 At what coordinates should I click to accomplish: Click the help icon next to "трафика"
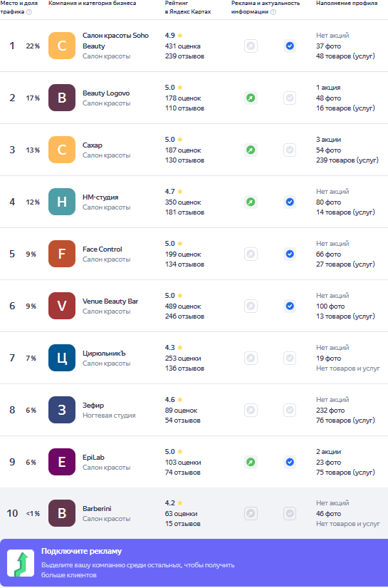(x=29, y=12)
